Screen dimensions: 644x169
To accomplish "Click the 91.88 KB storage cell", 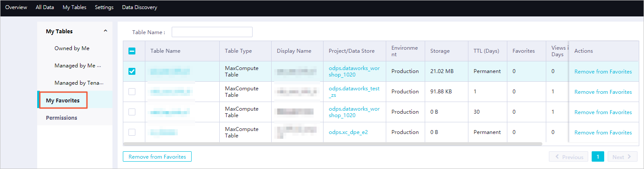I will tap(442, 92).
